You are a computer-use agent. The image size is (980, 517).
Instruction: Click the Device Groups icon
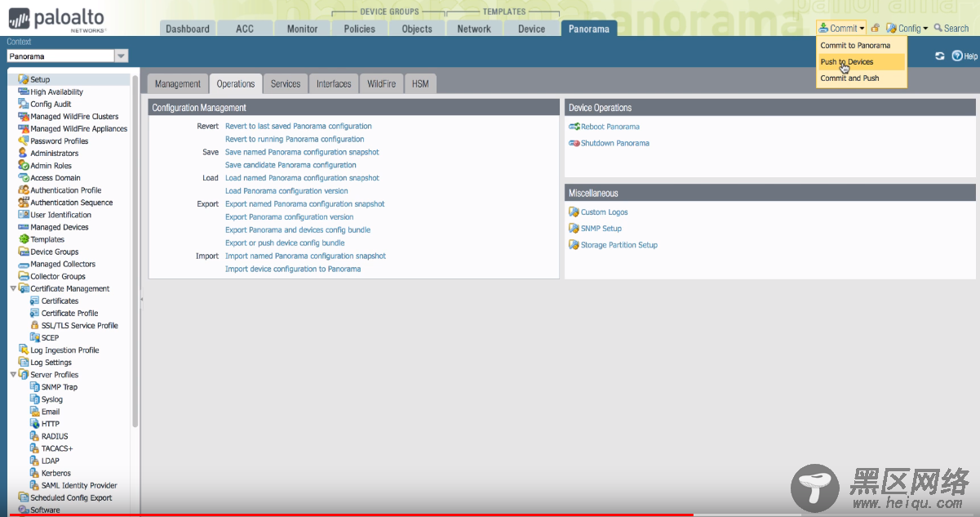pos(24,252)
